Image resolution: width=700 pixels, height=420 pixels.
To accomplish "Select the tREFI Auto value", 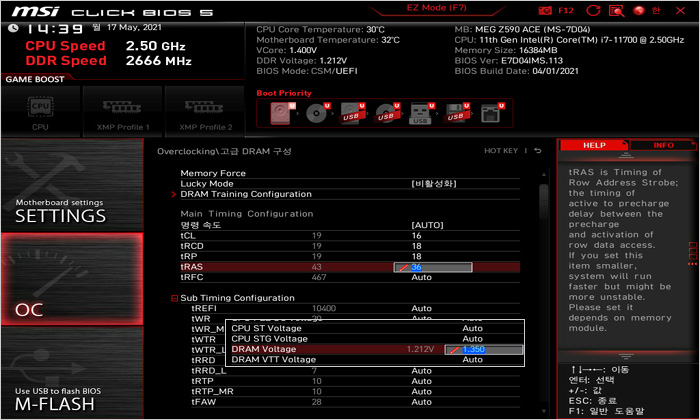I will tap(421, 308).
